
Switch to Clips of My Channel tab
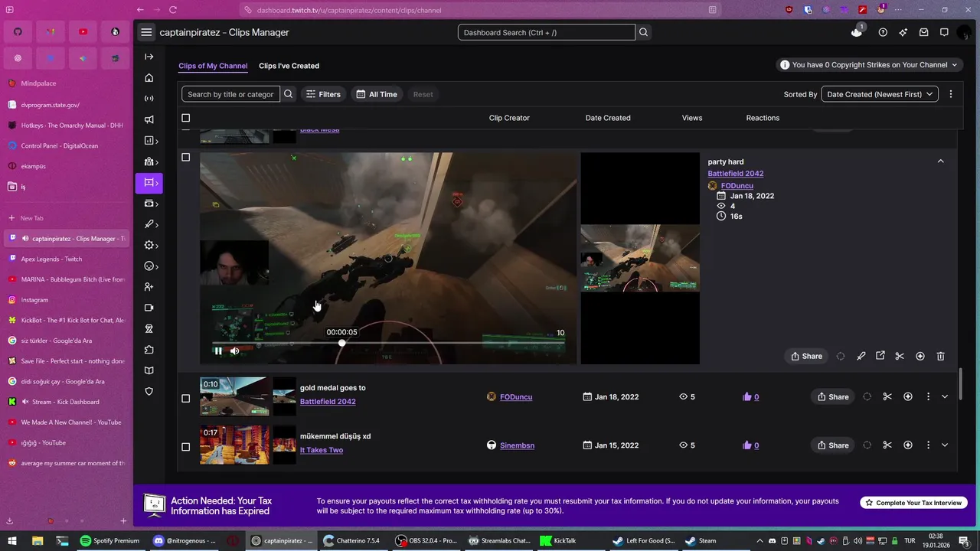point(213,66)
